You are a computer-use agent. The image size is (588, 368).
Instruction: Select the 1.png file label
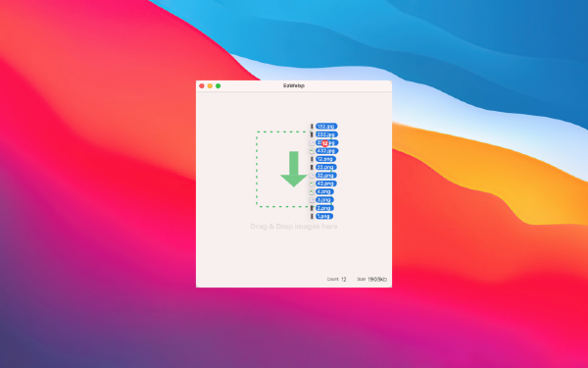[324, 216]
